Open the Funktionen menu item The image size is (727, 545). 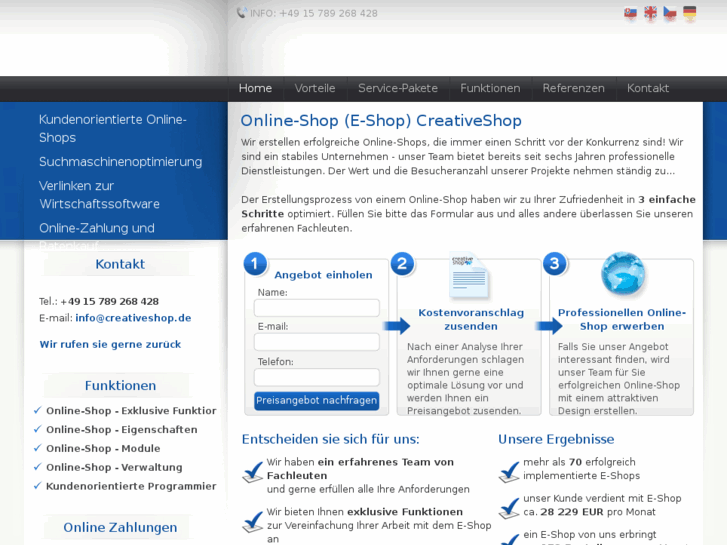(x=490, y=88)
